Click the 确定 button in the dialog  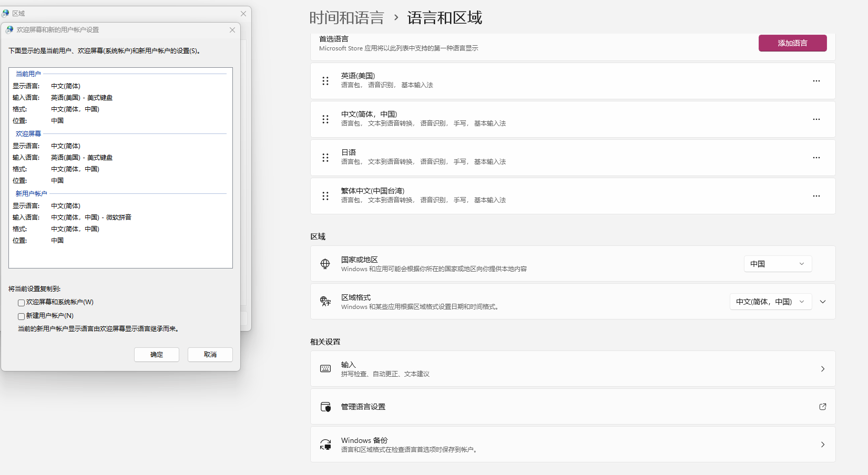click(x=156, y=354)
